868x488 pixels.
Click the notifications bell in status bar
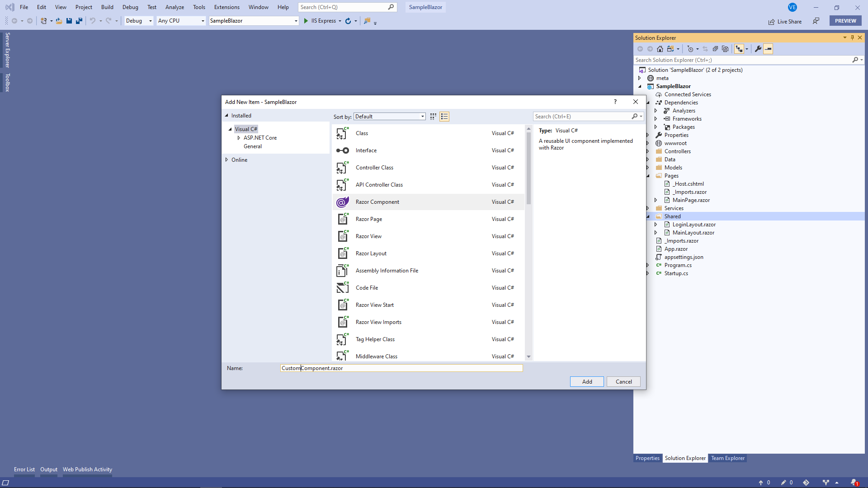pos(854,483)
